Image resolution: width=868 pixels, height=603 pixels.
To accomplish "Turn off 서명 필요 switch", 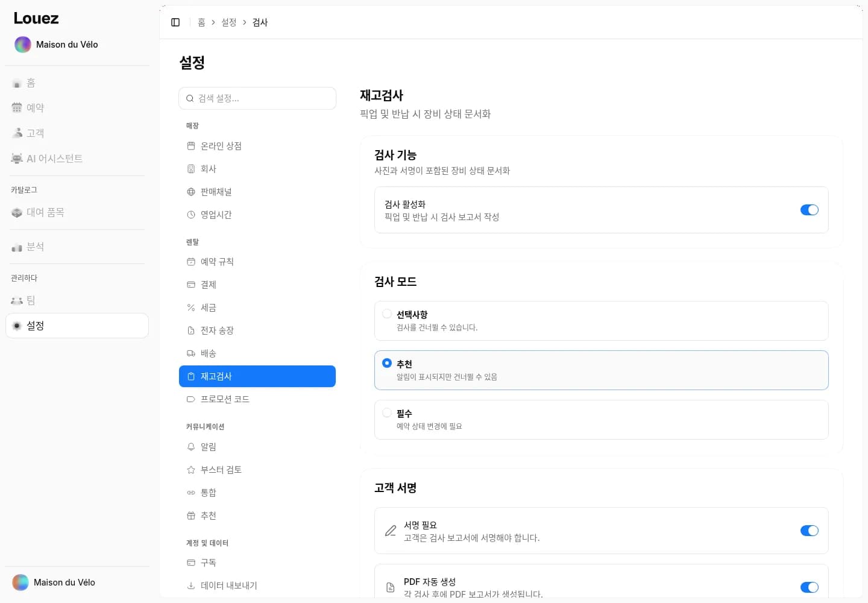I will coord(809,531).
